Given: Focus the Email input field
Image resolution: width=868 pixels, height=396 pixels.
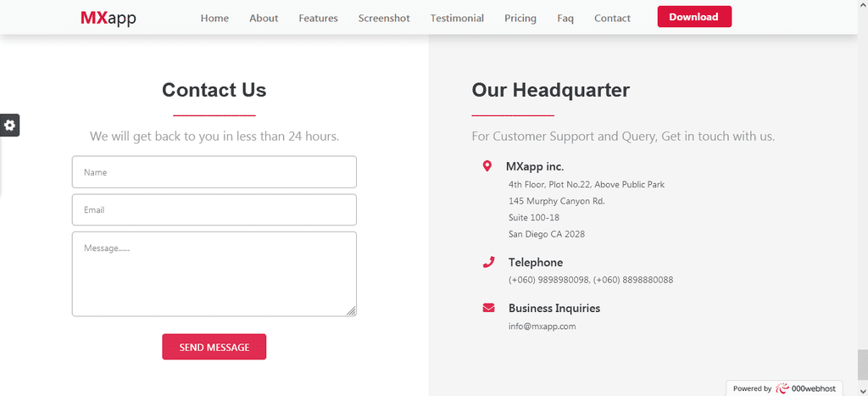Looking at the screenshot, I should pyautogui.click(x=214, y=209).
